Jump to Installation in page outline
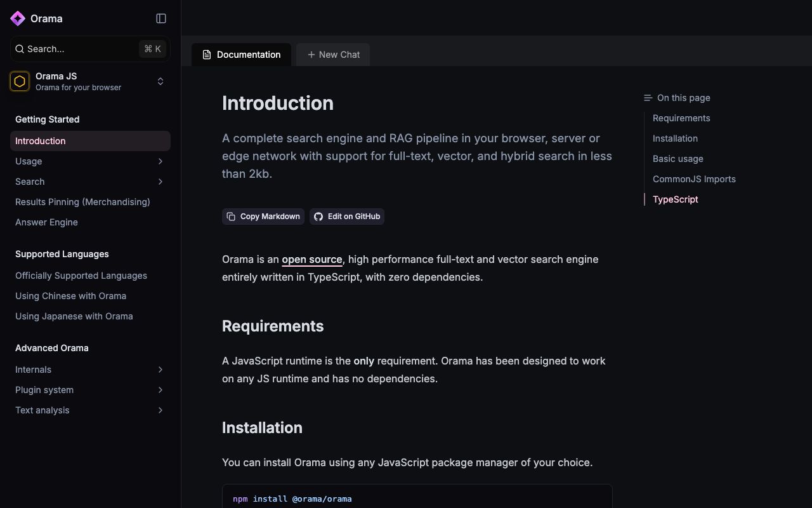 675,138
